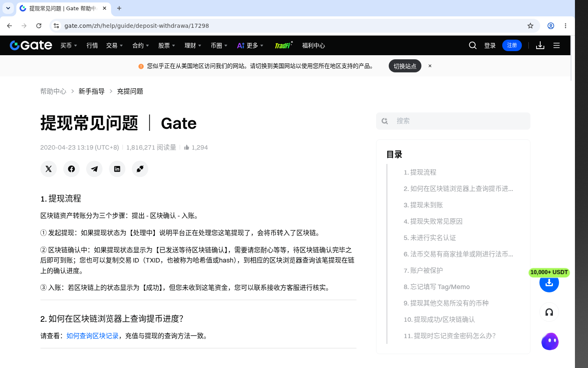Share article on LinkedIn
Image resolution: width=588 pixels, height=368 pixels.
[117, 169]
